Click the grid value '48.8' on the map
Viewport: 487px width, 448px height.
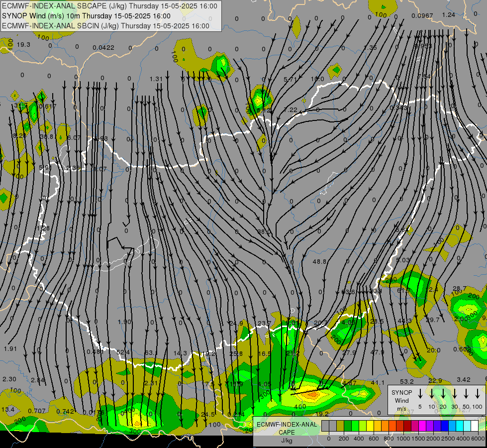(x=319, y=261)
